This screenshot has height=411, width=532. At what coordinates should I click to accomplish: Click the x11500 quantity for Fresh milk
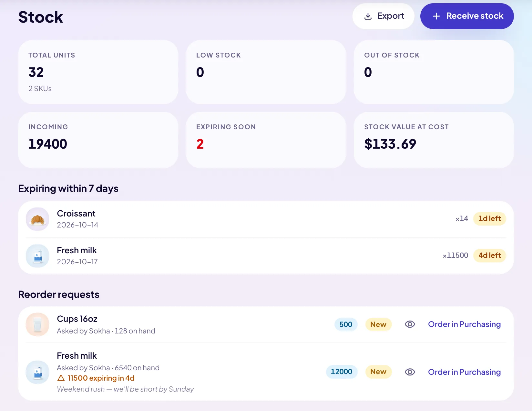coord(455,256)
